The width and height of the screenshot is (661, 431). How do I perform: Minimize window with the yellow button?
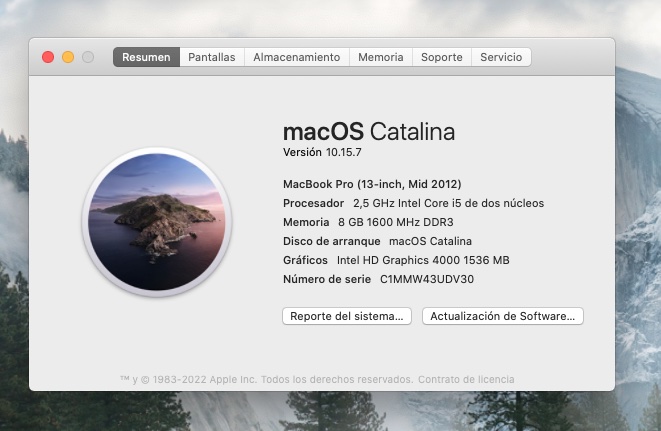[68, 57]
